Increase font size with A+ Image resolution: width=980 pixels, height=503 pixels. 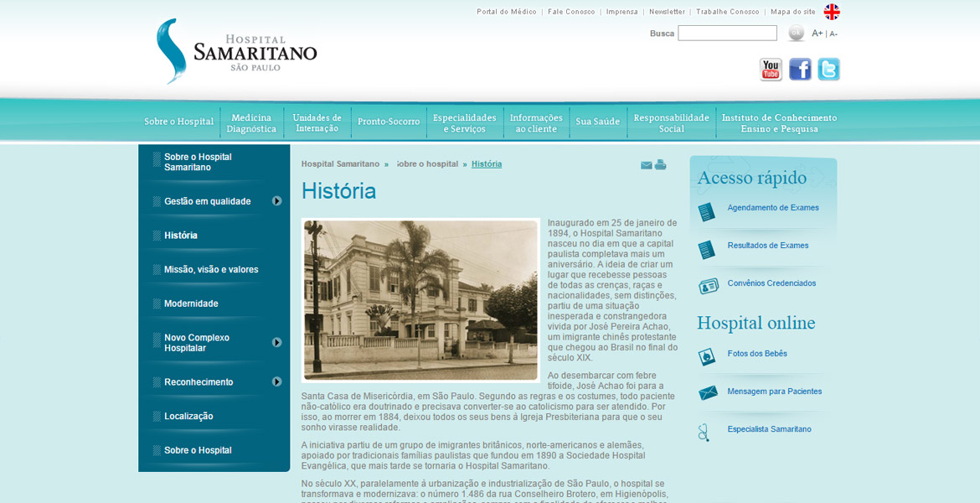(818, 34)
